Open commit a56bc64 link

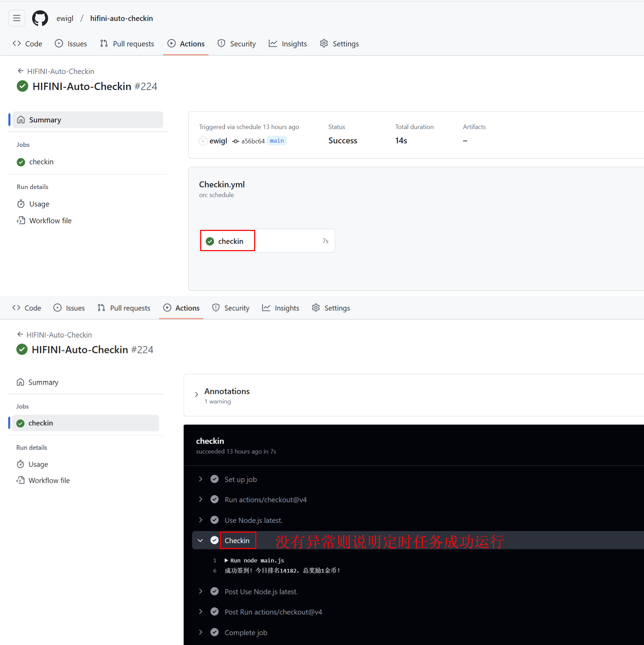pyautogui.click(x=252, y=141)
